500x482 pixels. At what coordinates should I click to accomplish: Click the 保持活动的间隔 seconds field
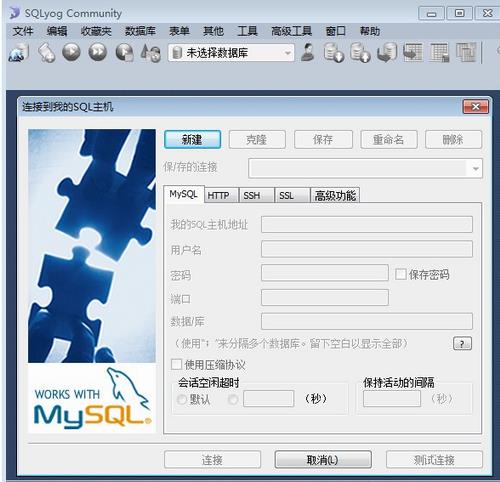tap(392, 399)
